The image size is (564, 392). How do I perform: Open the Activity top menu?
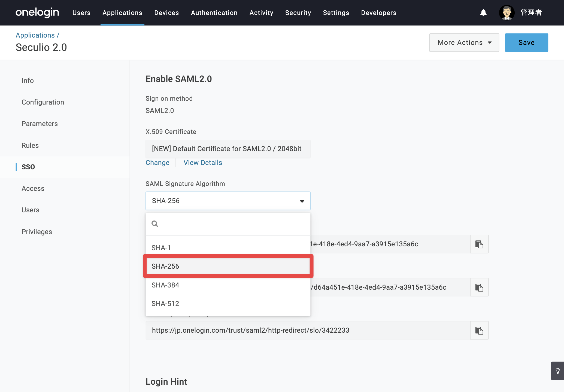coord(261,13)
